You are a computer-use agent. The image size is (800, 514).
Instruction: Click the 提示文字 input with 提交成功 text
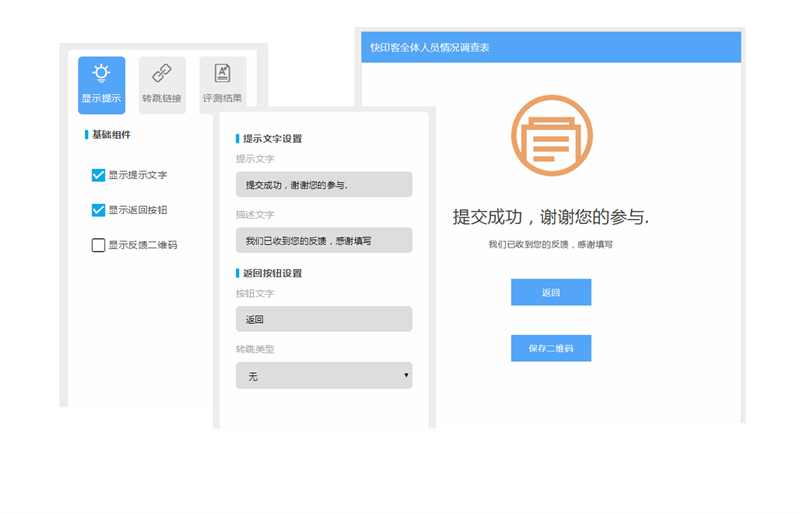[323, 185]
